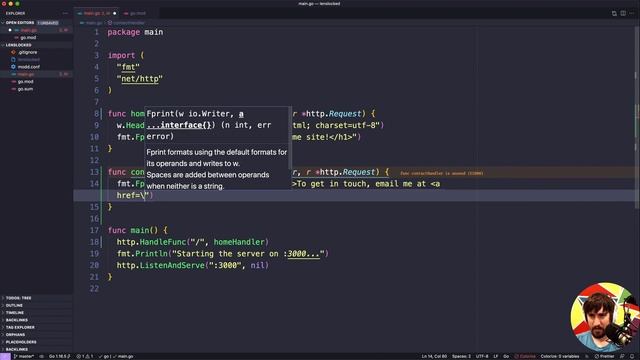Click the feedback icon in status bar
640x360 pixels.
tap(622, 356)
